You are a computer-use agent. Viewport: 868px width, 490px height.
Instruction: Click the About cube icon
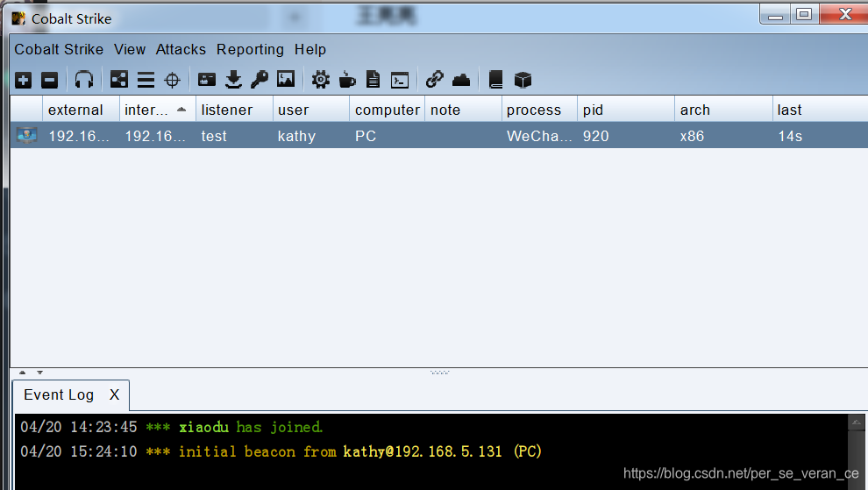click(x=523, y=81)
